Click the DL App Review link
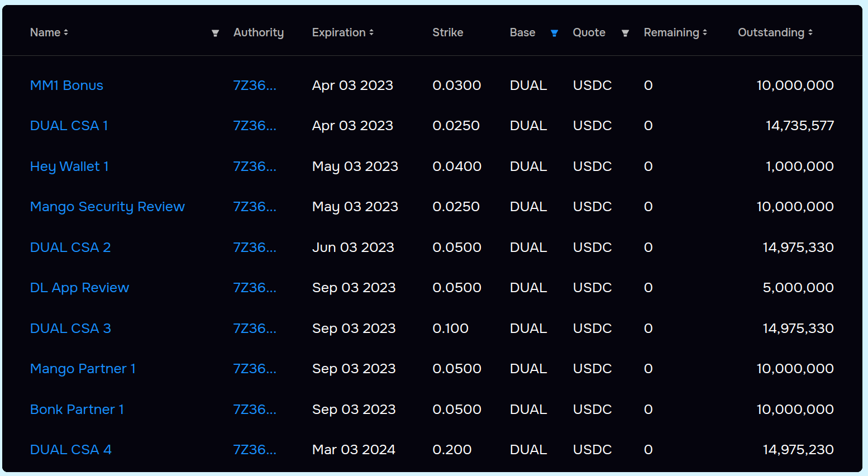This screenshot has width=868, height=476. pos(79,288)
